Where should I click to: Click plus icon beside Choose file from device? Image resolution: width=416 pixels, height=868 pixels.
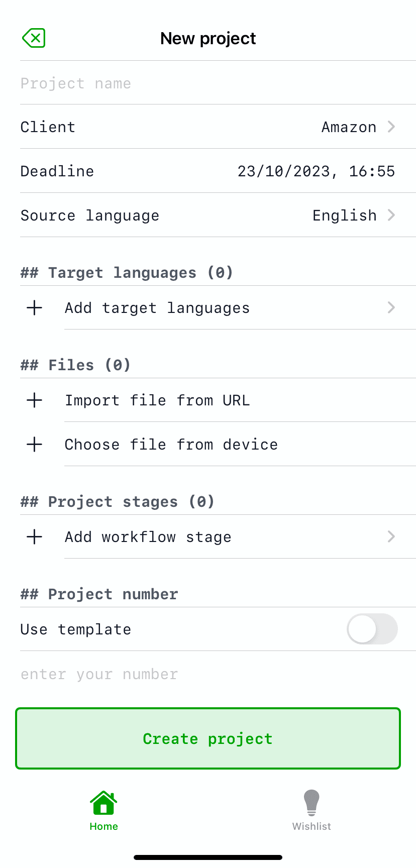(x=34, y=445)
